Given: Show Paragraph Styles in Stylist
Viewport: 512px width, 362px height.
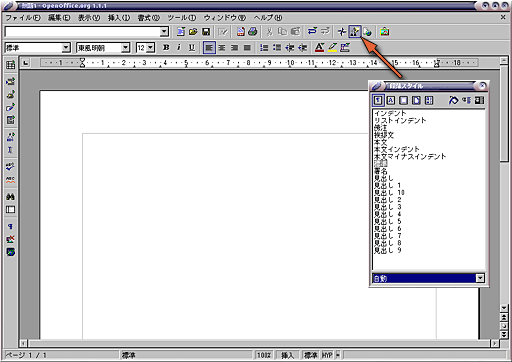Looking at the screenshot, I should [378, 100].
